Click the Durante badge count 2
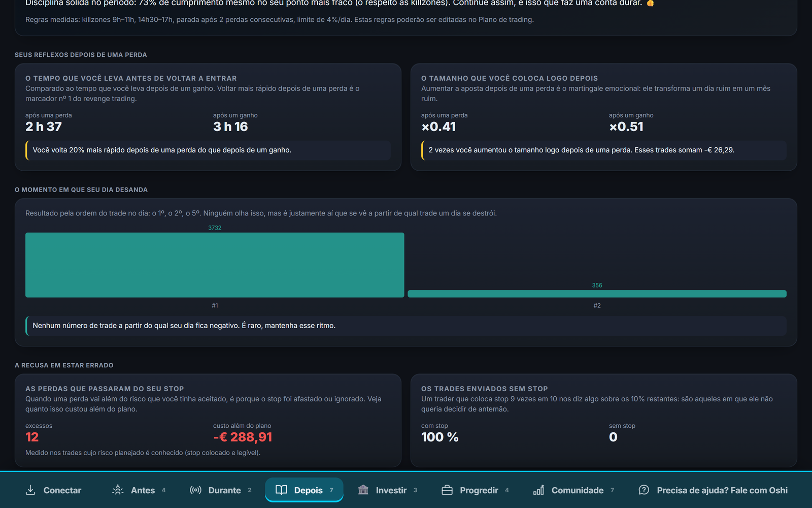 tap(249, 490)
